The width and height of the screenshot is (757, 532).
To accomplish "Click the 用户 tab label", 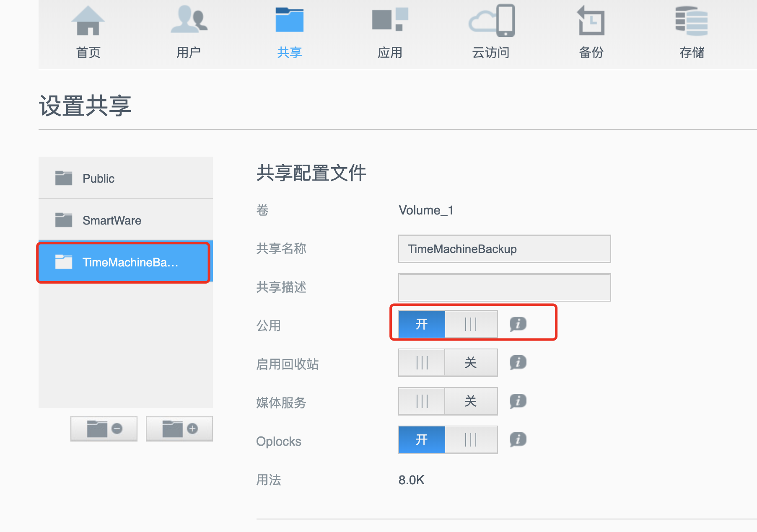I will 189,53.
